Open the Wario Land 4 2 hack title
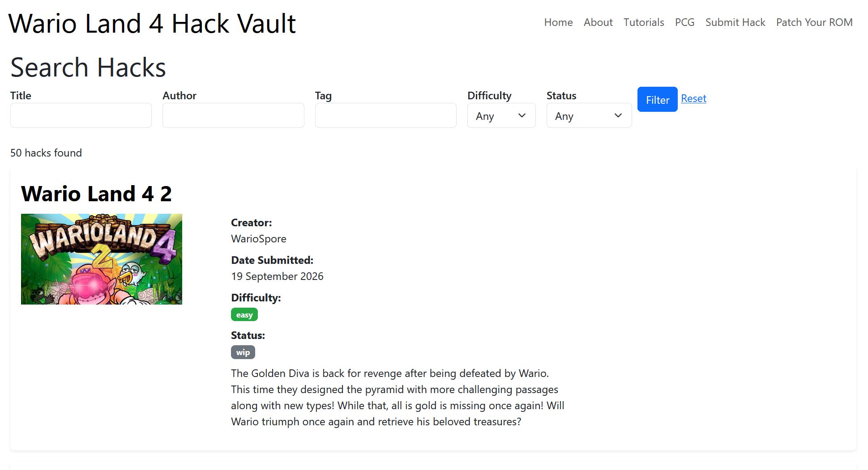The width and height of the screenshot is (868, 470). coord(96,194)
